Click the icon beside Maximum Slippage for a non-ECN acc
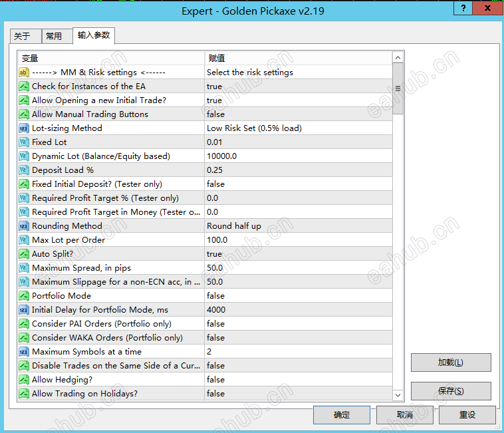This screenshot has height=433, width=504. [24, 282]
